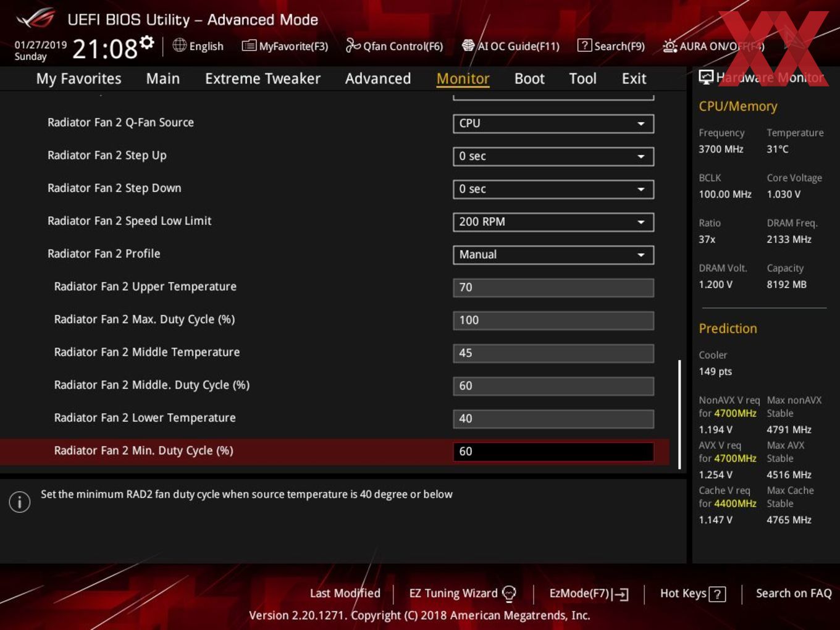Screen dimensions: 840x630
Task: Edit Radiator Fan 2 Middle. Duty Cycle field
Action: (553, 385)
